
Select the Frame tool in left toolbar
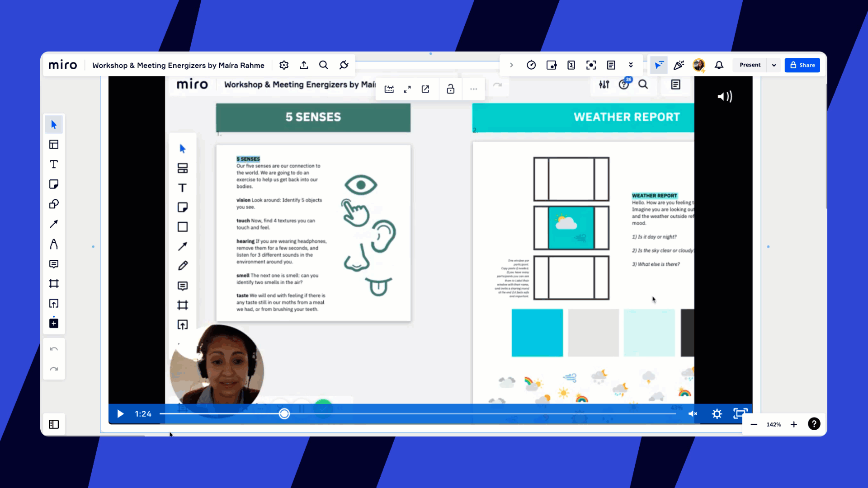pyautogui.click(x=54, y=284)
